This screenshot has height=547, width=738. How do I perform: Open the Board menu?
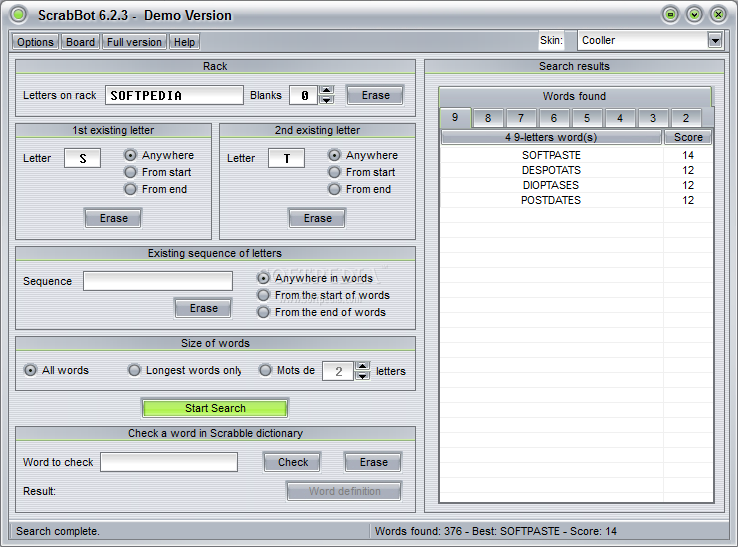(80, 42)
